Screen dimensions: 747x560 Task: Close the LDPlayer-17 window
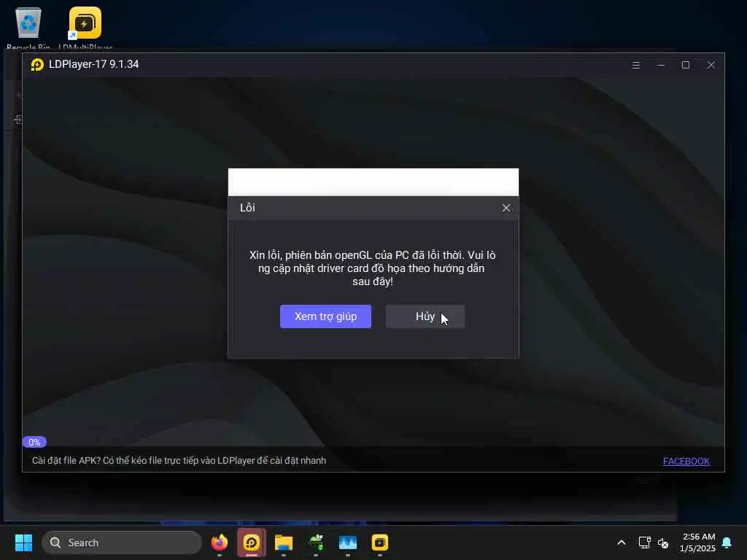point(711,65)
